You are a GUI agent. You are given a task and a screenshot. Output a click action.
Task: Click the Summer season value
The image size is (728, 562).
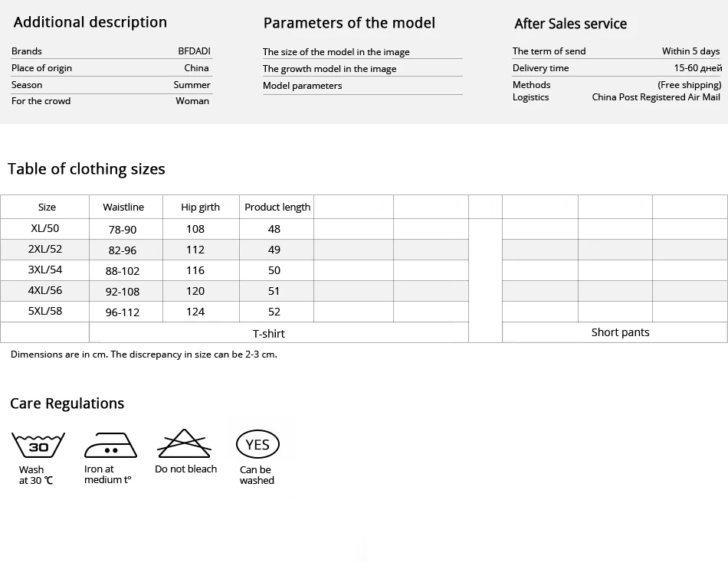192,85
